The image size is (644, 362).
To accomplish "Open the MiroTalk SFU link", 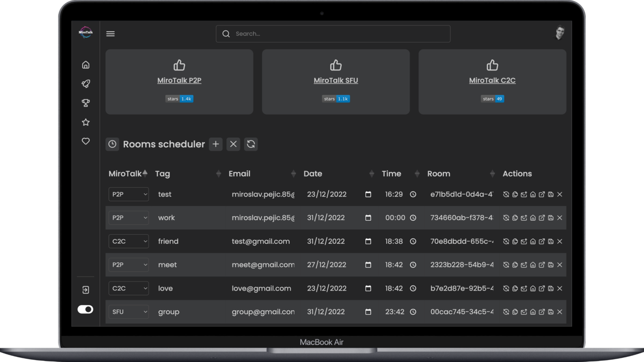I will pyautogui.click(x=336, y=80).
